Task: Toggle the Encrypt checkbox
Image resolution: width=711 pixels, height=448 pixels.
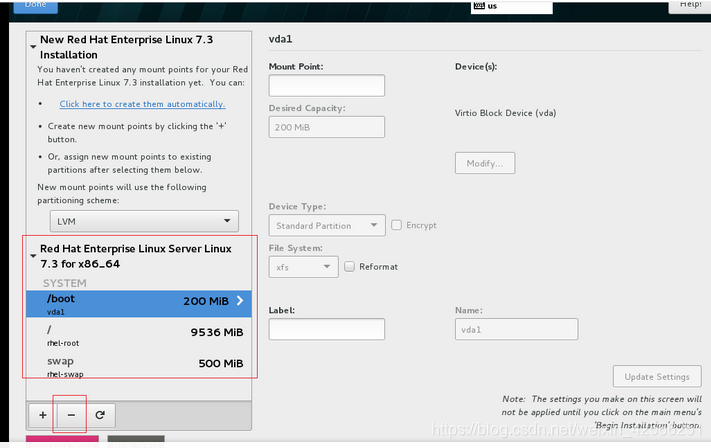Action: [x=396, y=225]
